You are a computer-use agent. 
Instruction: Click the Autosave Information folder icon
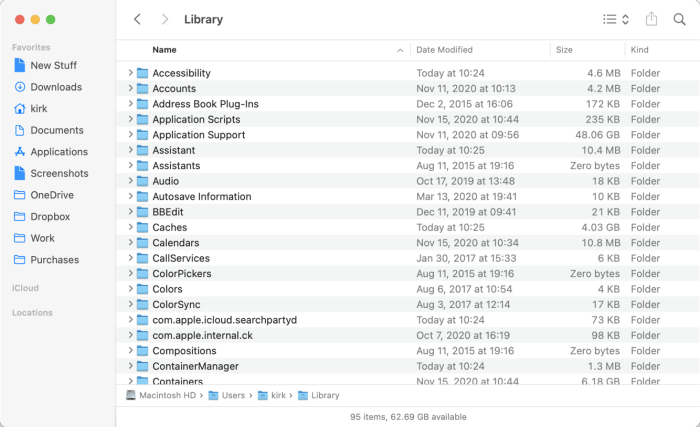pos(142,197)
